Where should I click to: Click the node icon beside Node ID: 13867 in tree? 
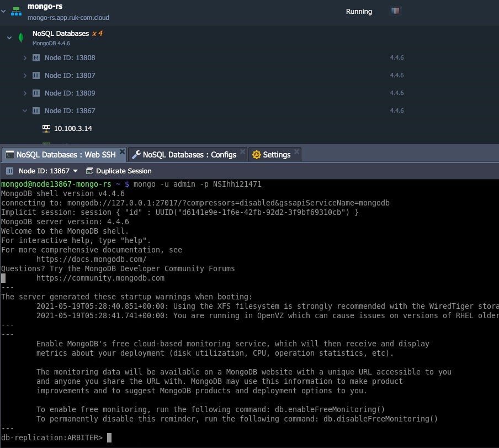tap(36, 110)
